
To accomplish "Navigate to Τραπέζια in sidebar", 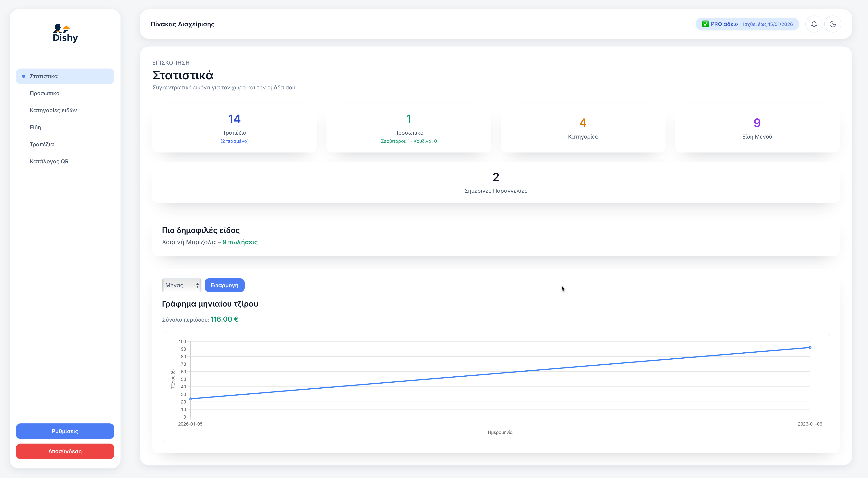I will pyautogui.click(x=42, y=144).
